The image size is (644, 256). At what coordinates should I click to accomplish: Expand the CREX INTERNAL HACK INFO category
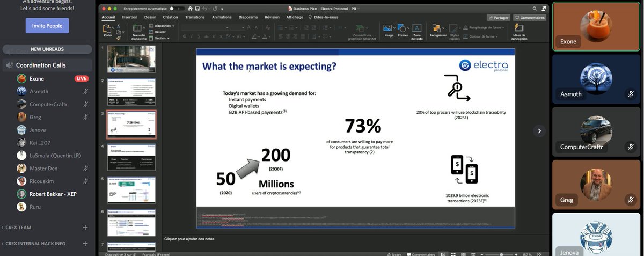click(34, 243)
